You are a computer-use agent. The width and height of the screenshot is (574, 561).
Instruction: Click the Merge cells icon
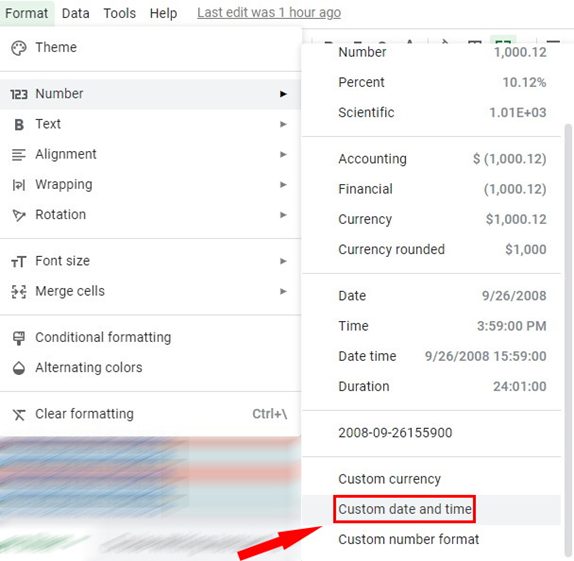19,292
